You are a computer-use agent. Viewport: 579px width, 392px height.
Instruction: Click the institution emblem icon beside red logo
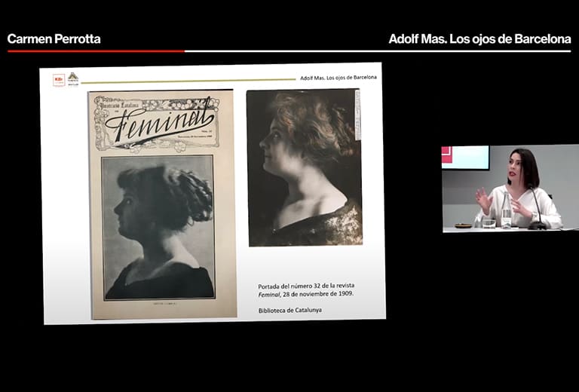click(73, 79)
